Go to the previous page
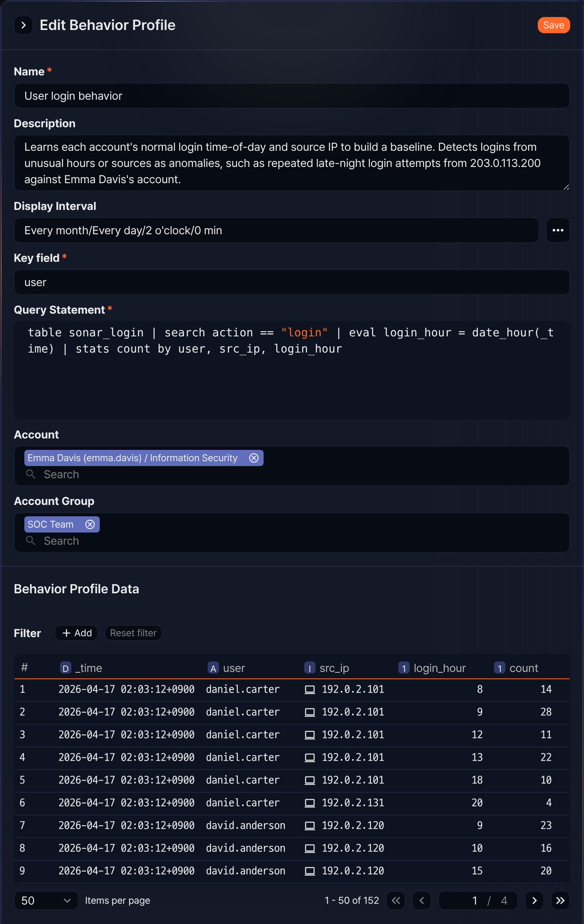Image resolution: width=584 pixels, height=924 pixels. [422, 900]
